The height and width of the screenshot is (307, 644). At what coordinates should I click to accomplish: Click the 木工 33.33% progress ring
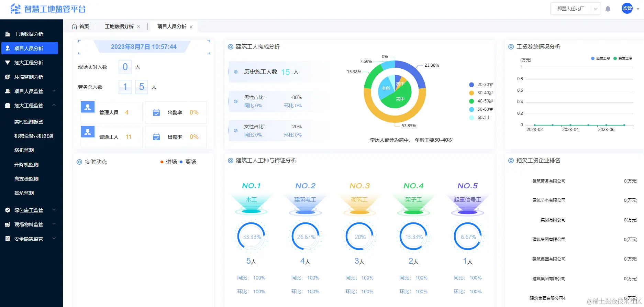[252, 237]
